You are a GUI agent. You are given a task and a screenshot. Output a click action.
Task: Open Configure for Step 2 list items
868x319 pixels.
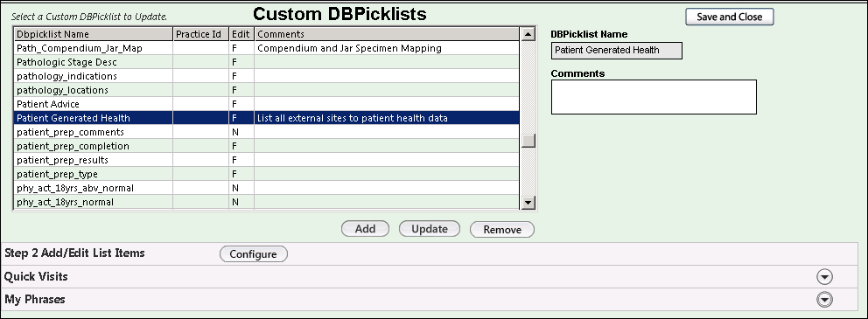coord(254,253)
